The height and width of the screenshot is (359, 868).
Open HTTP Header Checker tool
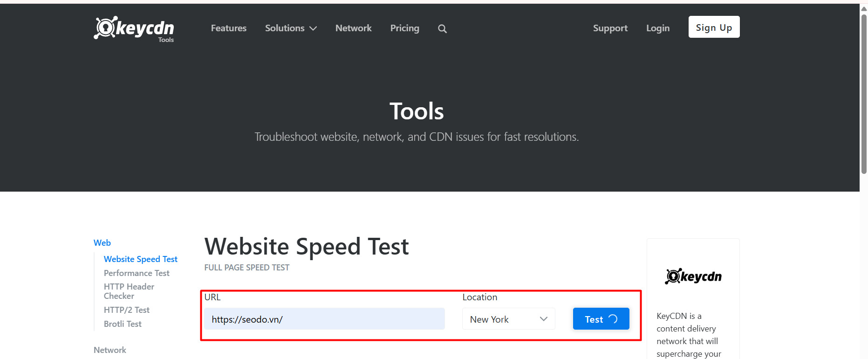[x=129, y=291]
